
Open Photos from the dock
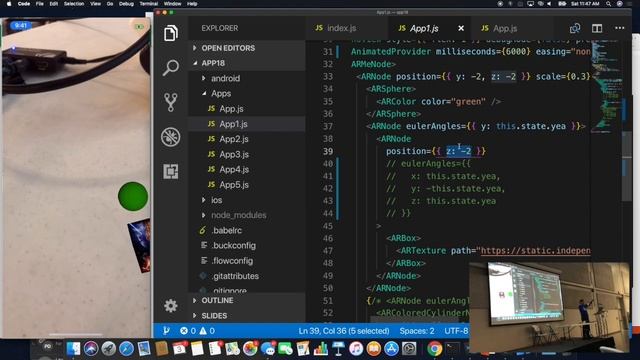coord(250,349)
